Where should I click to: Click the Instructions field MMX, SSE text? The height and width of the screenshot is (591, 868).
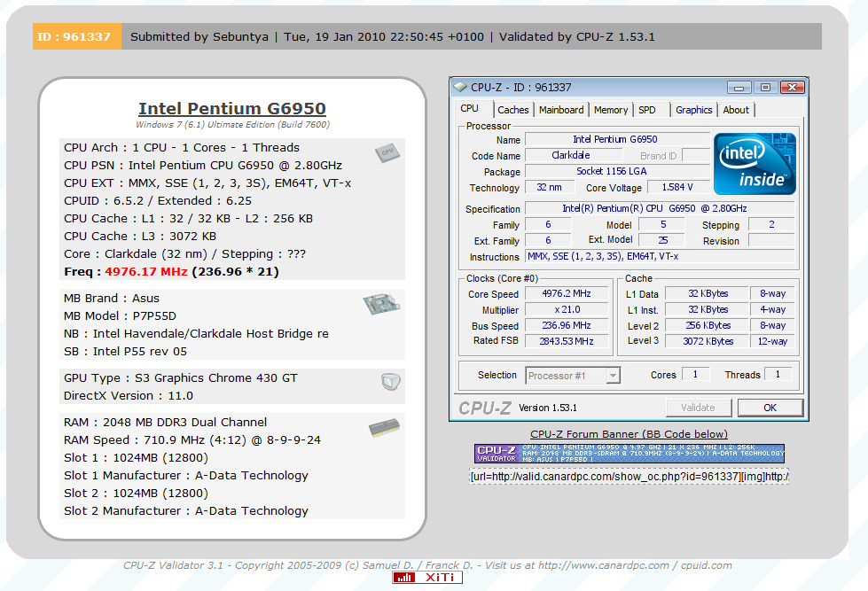pyautogui.click(x=660, y=257)
